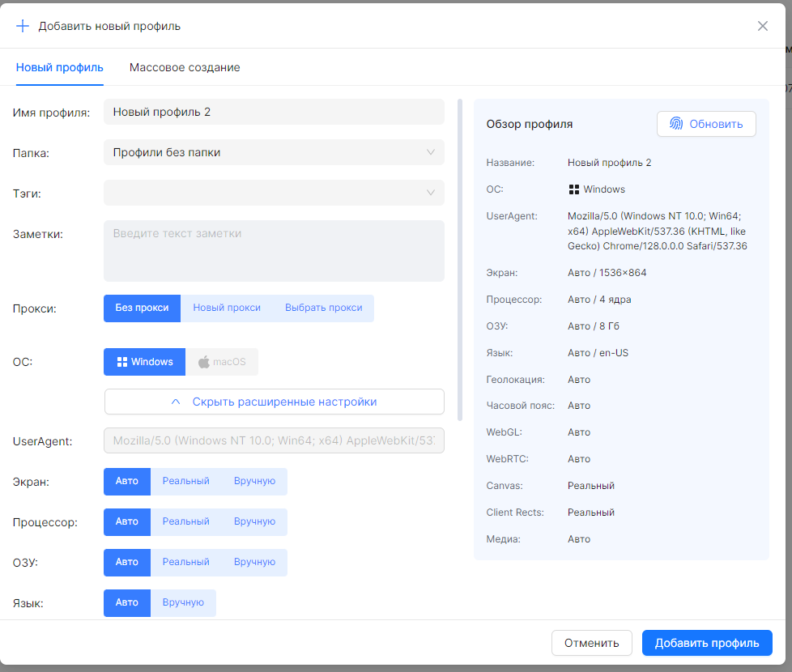Image resolution: width=792 pixels, height=672 pixels.
Task: Switch to the Массовое создание tab
Action: pos(185,67)
